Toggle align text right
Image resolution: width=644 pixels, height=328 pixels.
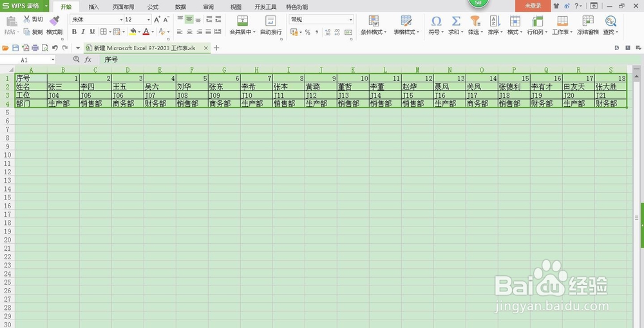[199, 32]
